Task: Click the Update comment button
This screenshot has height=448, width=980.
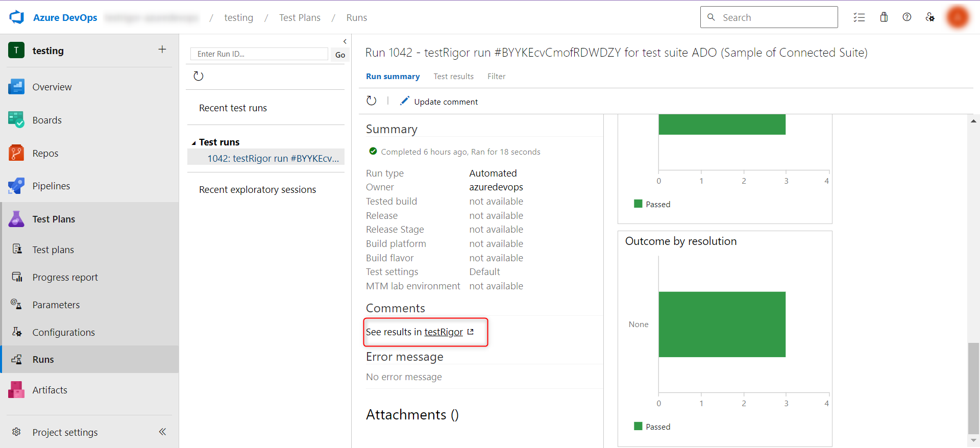Action: (439, 102)
